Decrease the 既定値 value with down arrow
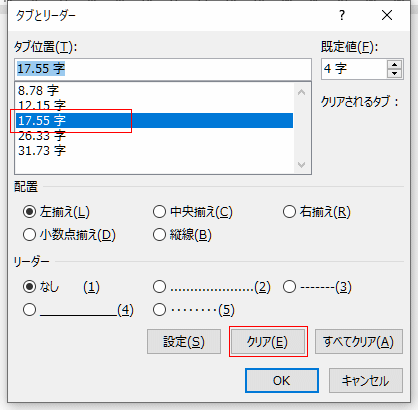This screenshot has width=418, height=410. point(395,73)
